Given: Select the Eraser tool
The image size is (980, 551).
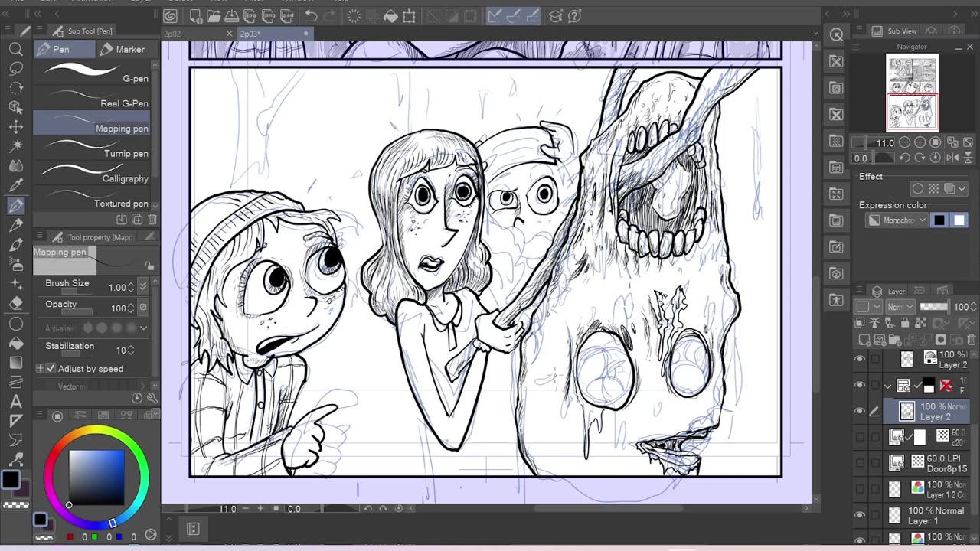Looking at the screenshot, I should (15, 304).
